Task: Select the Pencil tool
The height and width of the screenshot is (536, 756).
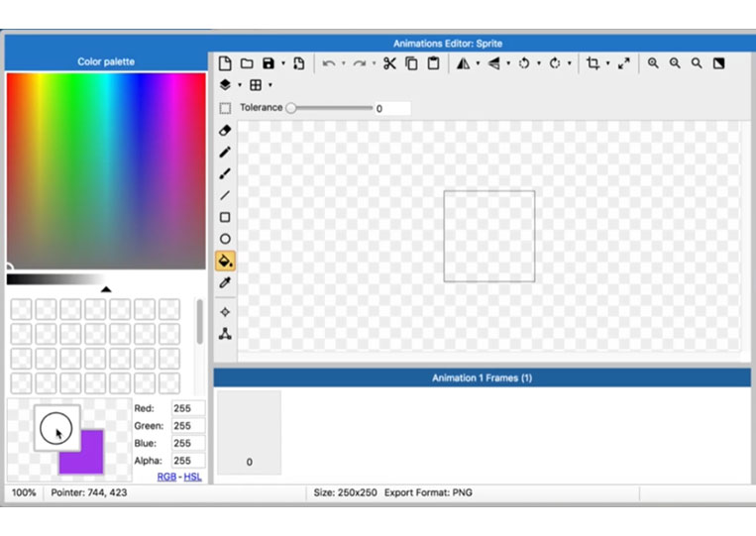Action: point(225,153)
